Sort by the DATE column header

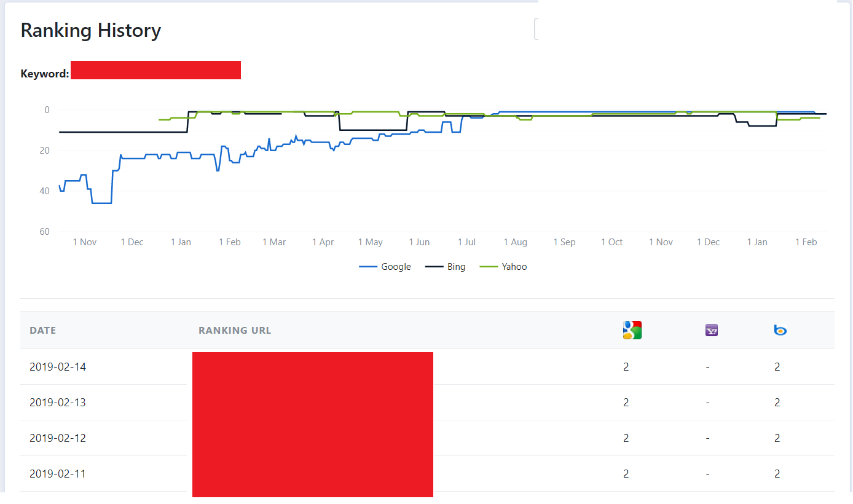click(x=43, y=331)
